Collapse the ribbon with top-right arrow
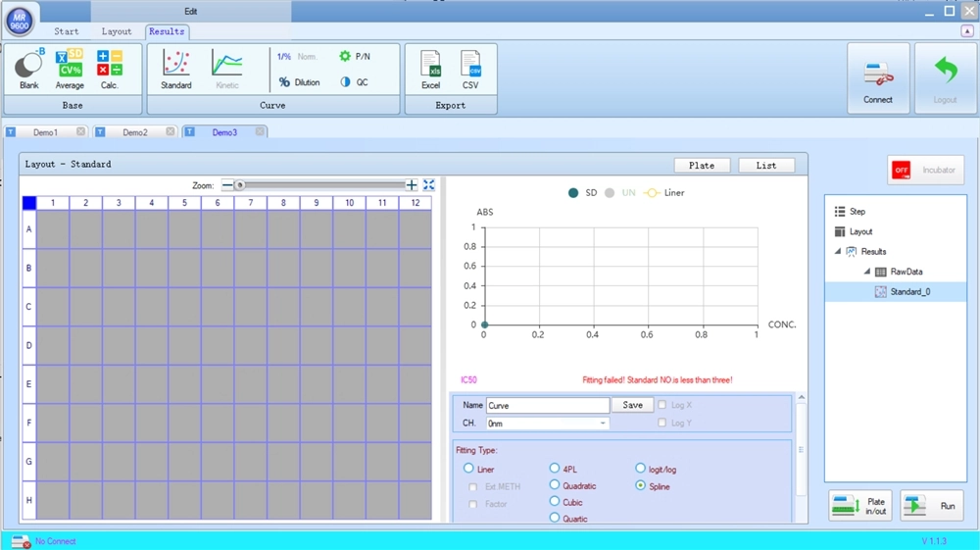Image resolution: width=980 pixels, height=550 pixels. pyautogui.click(x=967, y=31)
